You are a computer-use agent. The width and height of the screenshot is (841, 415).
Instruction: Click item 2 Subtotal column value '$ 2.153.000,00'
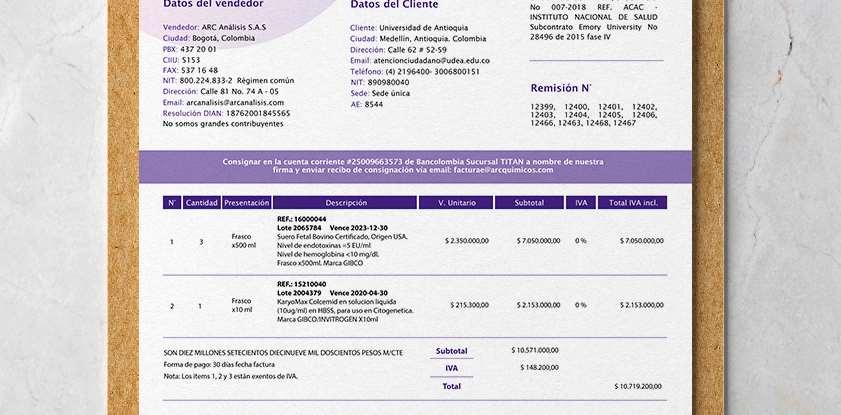click(538, 305)
